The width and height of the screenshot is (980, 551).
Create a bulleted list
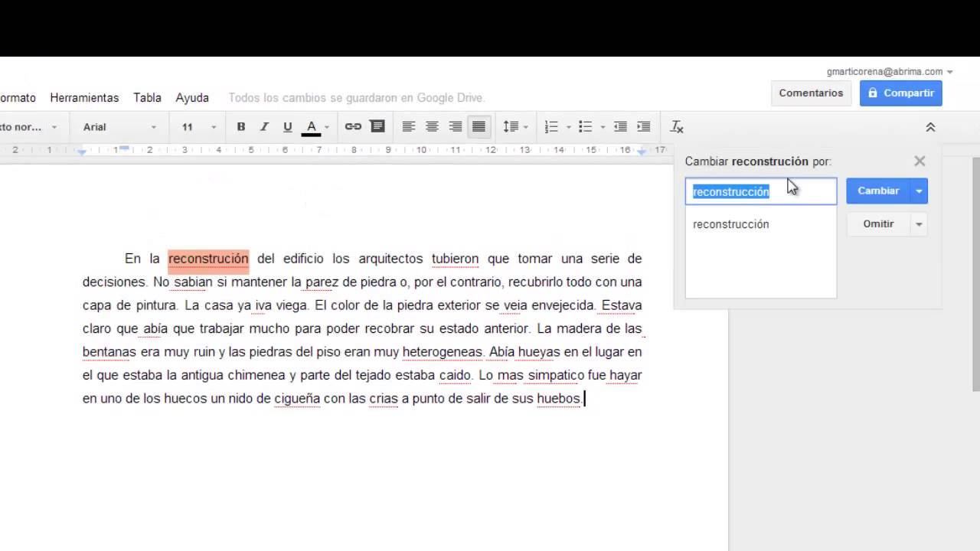(x=584, y=126)
